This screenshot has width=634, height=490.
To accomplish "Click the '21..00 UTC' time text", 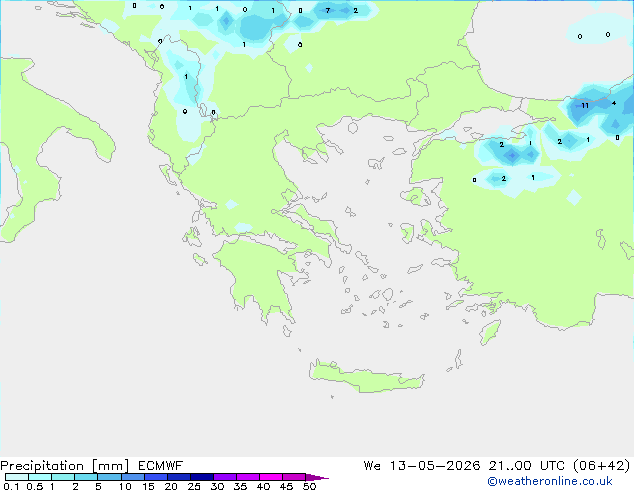I will [x=526, y=466].
